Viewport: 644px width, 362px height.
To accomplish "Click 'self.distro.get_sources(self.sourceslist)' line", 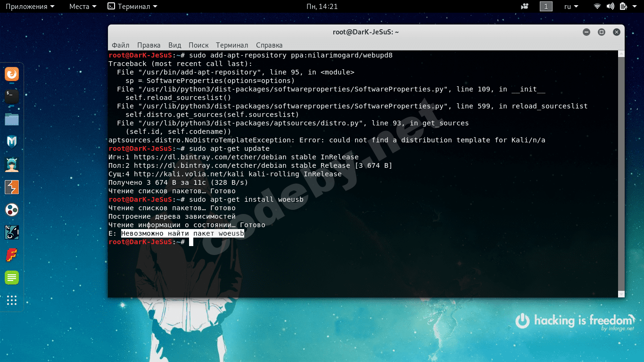I will 212,115.
